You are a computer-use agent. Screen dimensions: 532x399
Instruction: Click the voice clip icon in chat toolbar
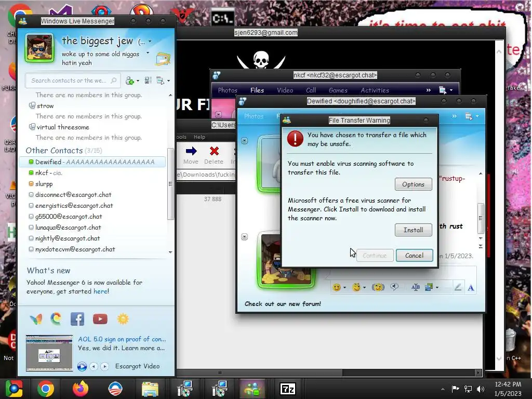click(394, 287)
